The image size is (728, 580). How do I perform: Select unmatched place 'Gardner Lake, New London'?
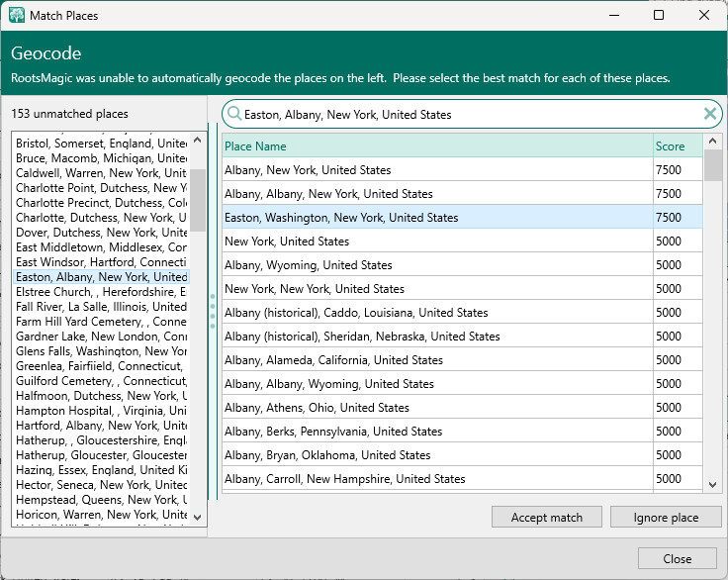[101, 337]
